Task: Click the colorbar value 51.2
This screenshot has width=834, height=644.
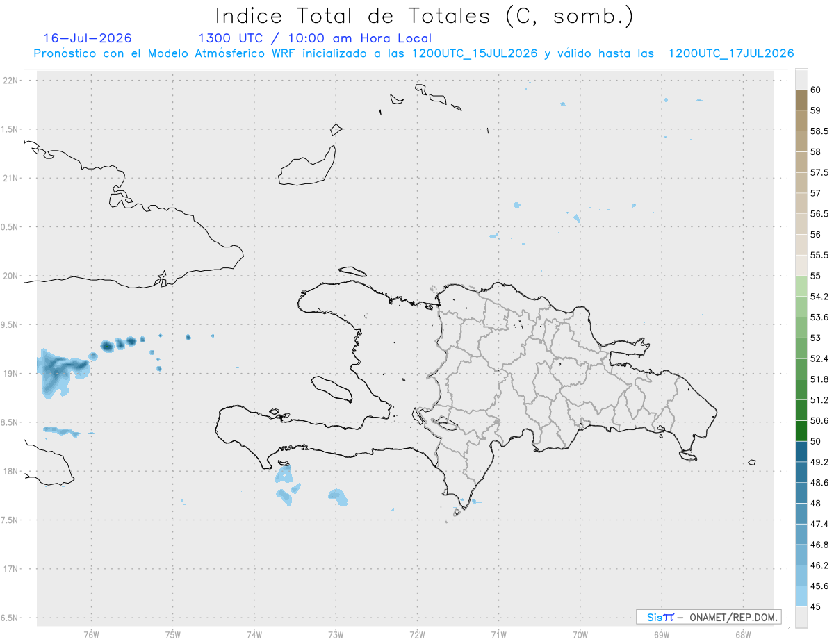Action: click(x=819, y=400)
